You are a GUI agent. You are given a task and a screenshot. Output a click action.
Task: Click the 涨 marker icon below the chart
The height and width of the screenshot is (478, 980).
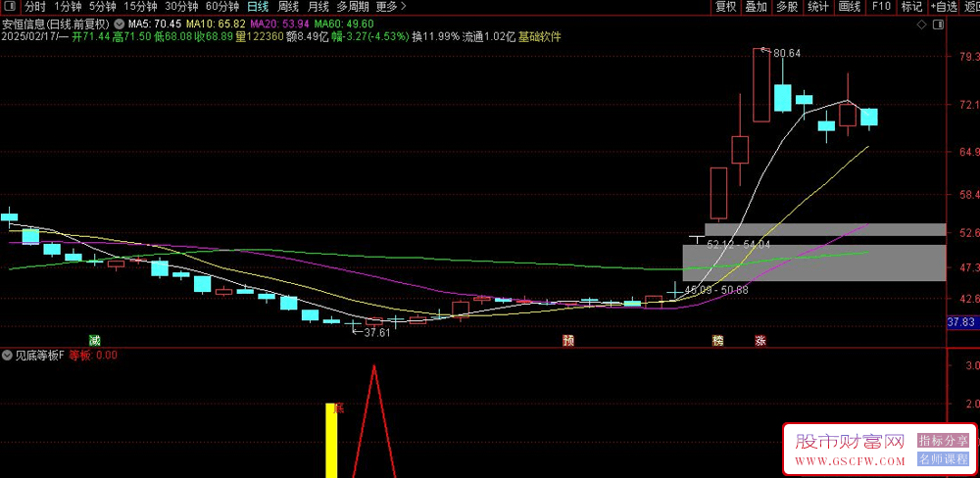click(760, 341)
